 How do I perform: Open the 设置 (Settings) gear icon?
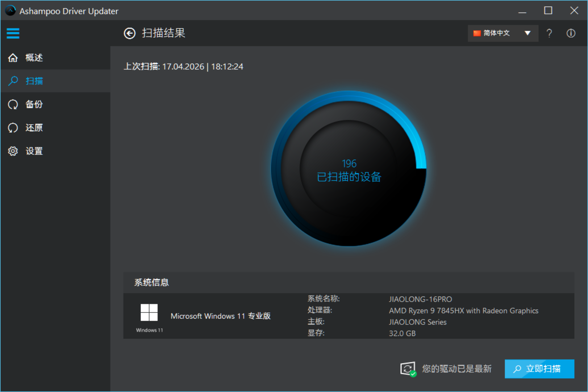click(x=13, y=151)
